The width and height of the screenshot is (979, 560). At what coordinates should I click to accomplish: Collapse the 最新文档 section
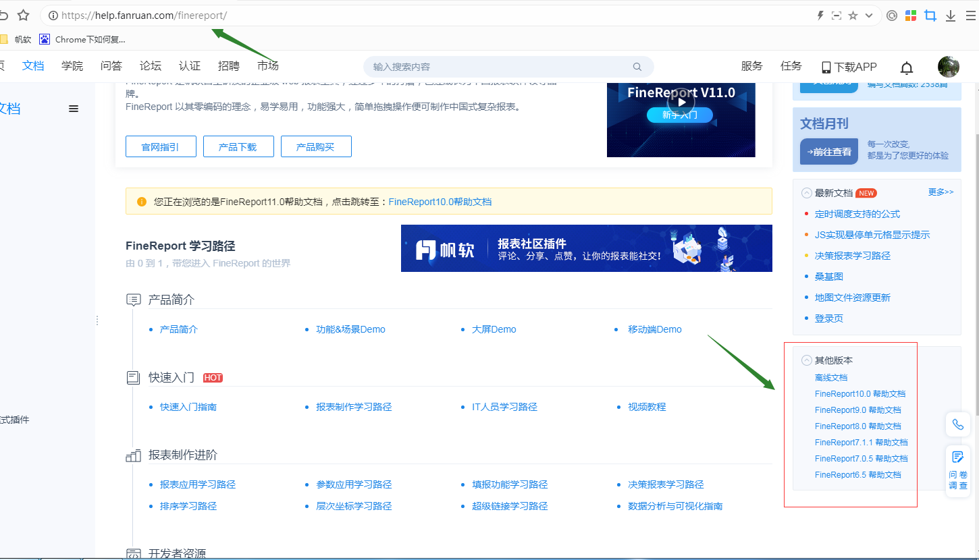tap(806, 193)
